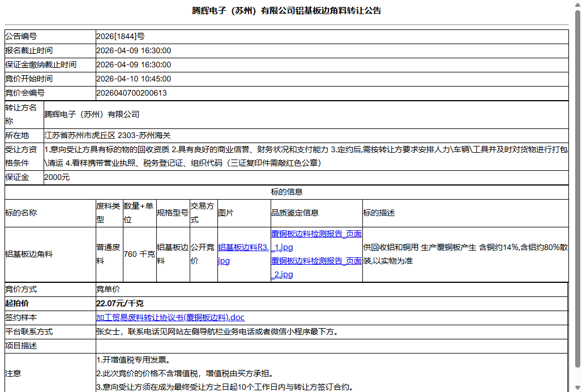Viewport: 582px width, 392px height.
Task: Click transaction method cell 公开竞价
Action: (x=203, y=254)
